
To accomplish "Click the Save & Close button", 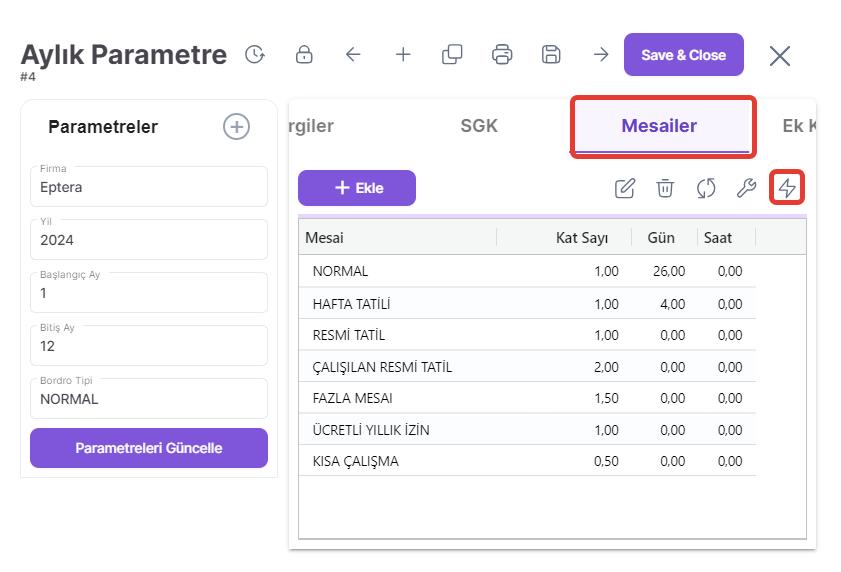I will click(x=684, y=55).
